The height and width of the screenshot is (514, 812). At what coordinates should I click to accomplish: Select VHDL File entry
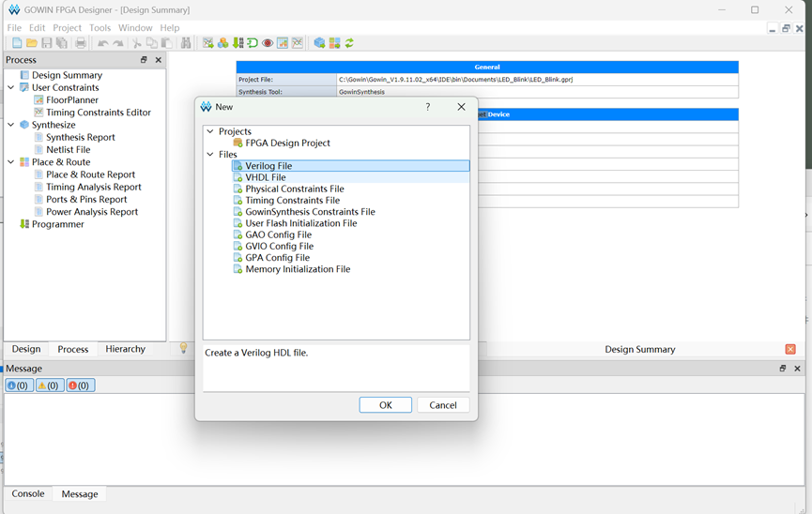pos(351,177)
